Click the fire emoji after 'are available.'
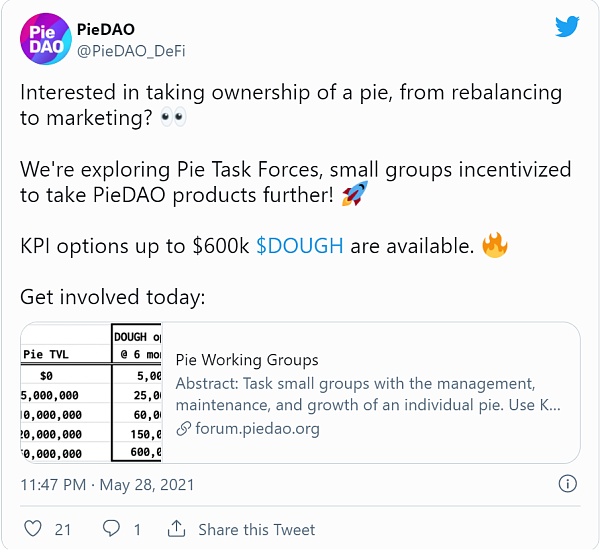Screen dimensions: 600x552 point(495,245)
